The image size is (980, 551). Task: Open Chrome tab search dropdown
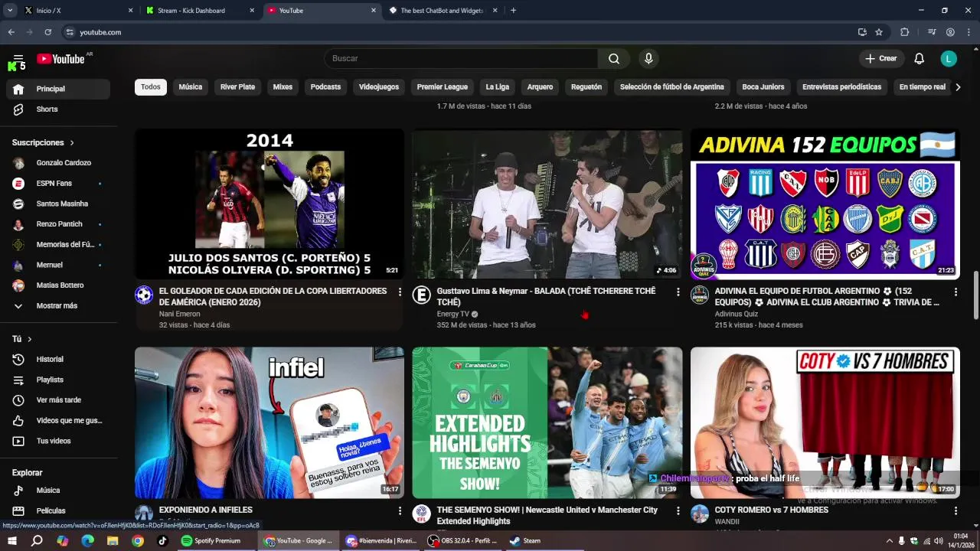coord(10,11)
